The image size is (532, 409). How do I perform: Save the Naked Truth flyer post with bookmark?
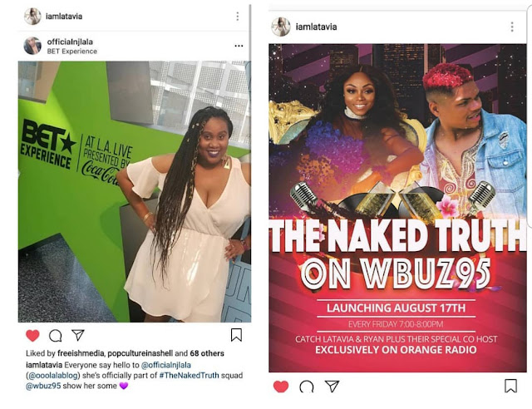pos(510,386)
